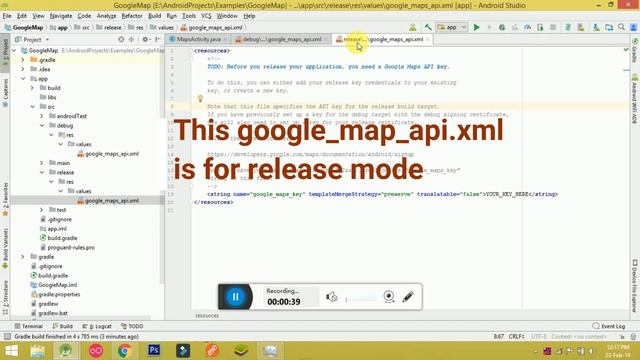Open Chrome from the Windows taskbar
Screen dimensions: 640x360
click(x=125, y=351)
